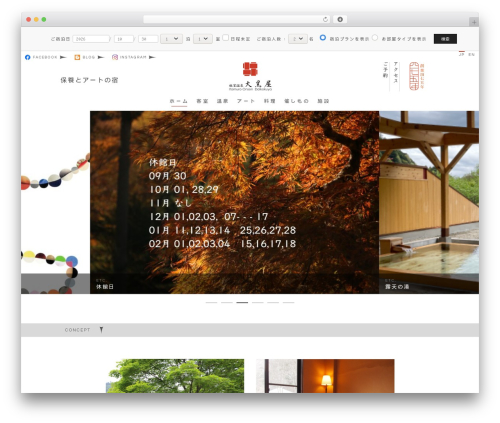Open 料理 cuisine menu item

(x=269, y=101)
